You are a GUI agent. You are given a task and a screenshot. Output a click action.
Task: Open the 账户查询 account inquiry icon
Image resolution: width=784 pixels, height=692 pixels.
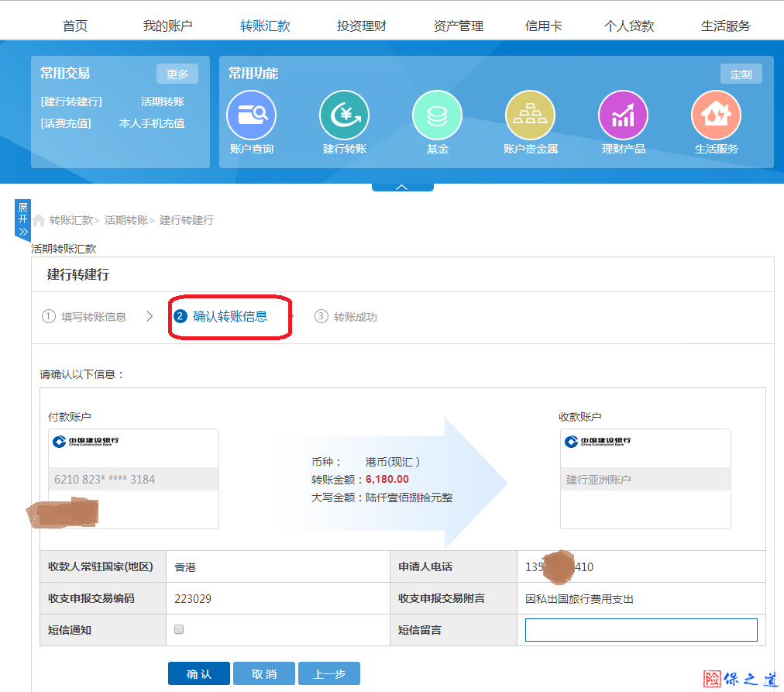click(x=251, y=115)
